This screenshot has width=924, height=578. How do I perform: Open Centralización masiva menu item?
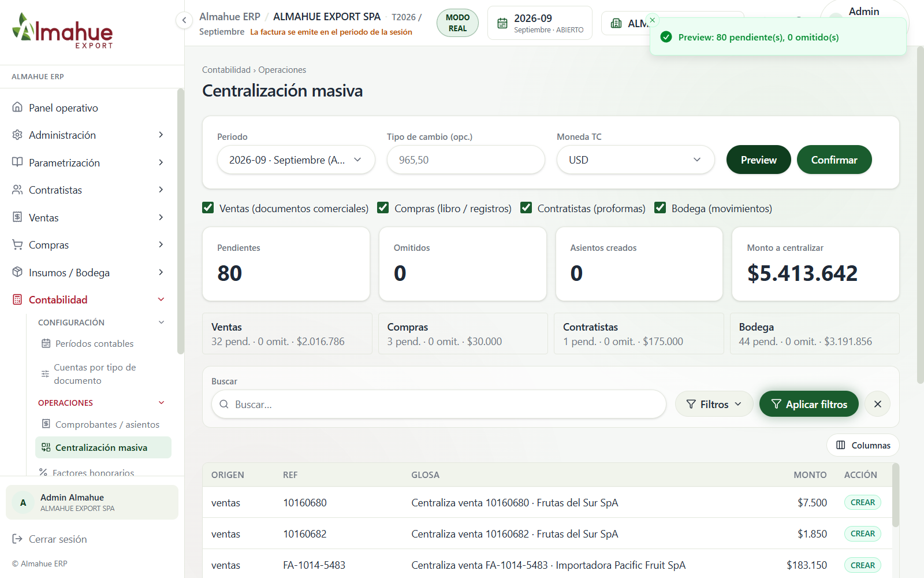103,447
